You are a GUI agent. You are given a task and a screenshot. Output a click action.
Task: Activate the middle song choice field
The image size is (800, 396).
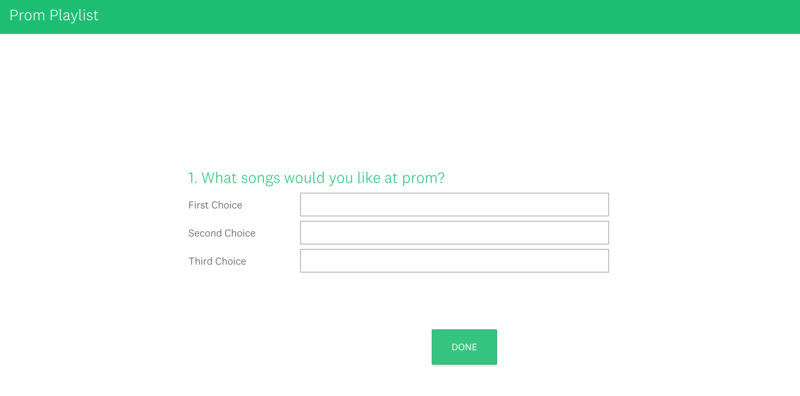[x=454, y=233]
